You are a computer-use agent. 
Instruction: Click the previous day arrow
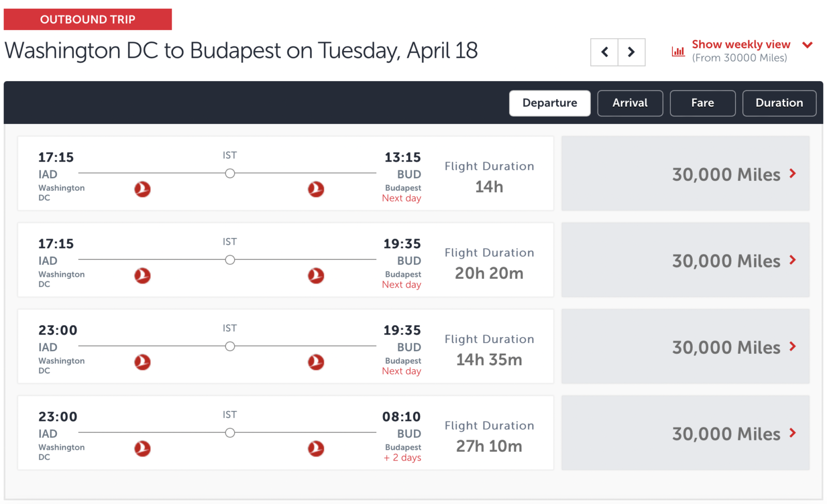604,52
